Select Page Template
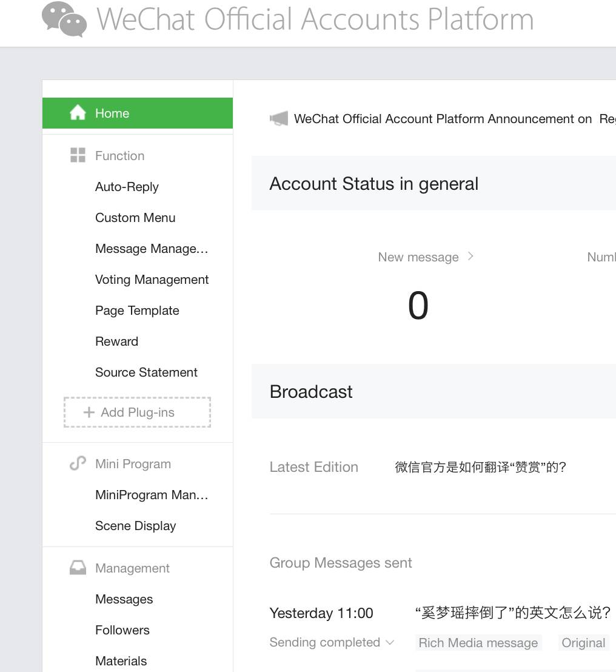 (137, 311)
